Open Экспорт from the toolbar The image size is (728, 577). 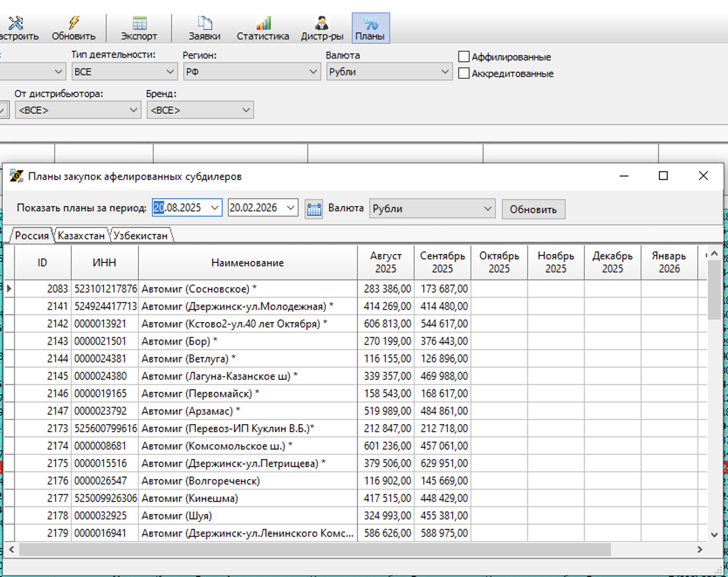click(139, 28)
